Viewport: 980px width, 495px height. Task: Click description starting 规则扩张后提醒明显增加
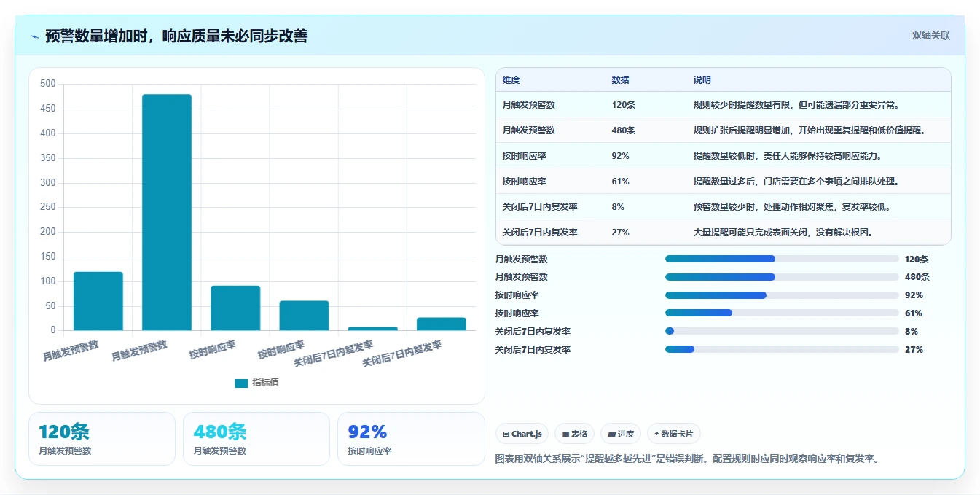tap(811, 130)
